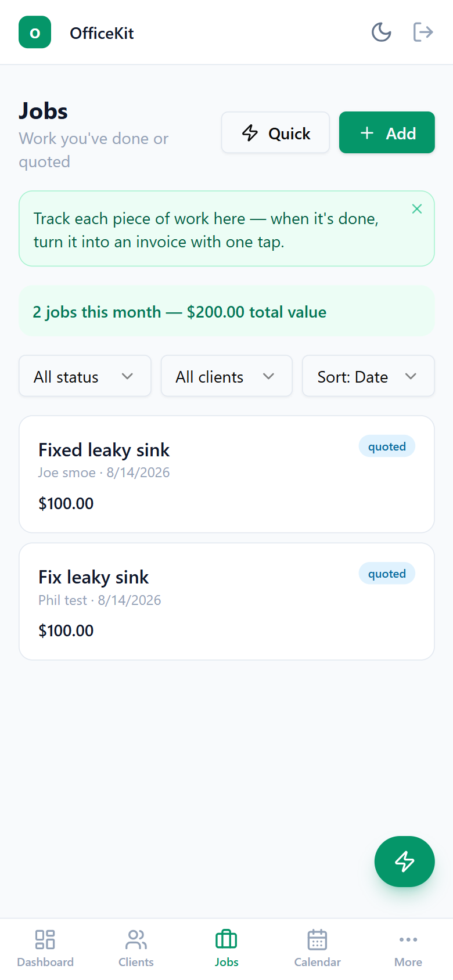This screenshot has height=980, width=453.
Task: Open the More menu dots
Action: [408, 939]
